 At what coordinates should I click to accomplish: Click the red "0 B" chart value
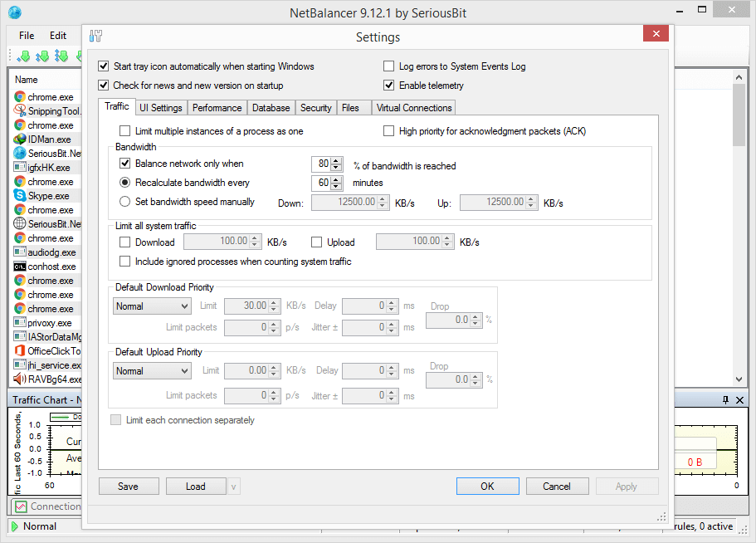point(695,462)
